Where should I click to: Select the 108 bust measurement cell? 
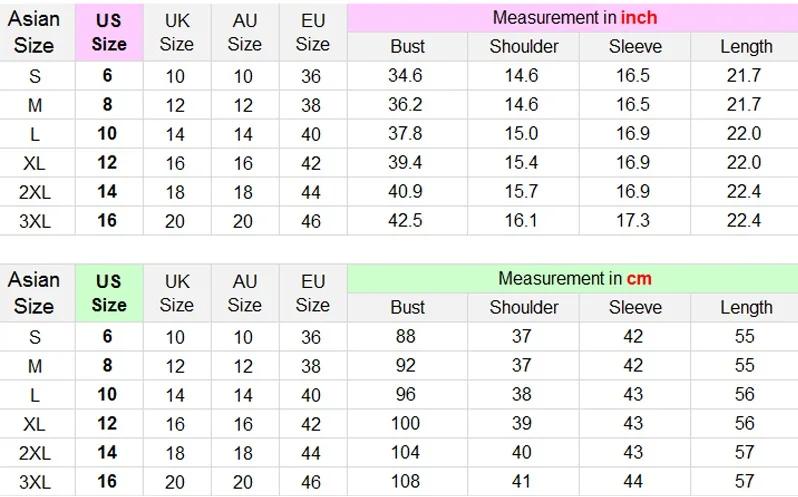(405, 482)
